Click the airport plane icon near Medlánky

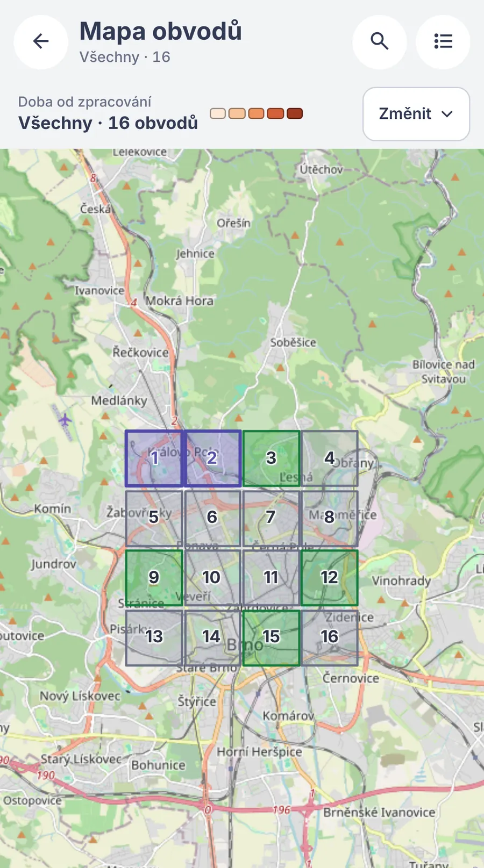pos(65,420)
